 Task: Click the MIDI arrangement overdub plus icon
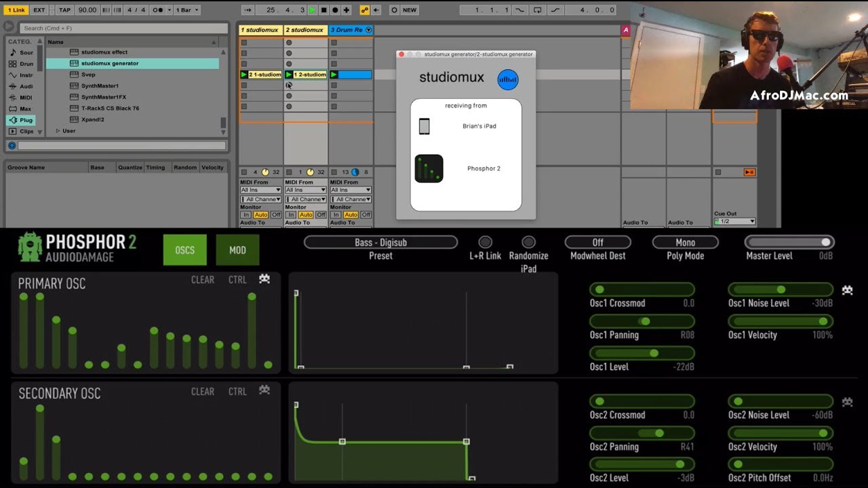point(347,10)
